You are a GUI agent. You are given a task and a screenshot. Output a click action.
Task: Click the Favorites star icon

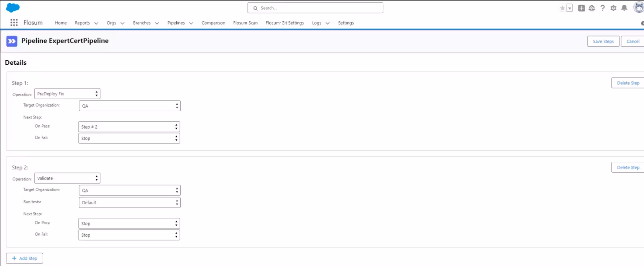click(562, 8)
